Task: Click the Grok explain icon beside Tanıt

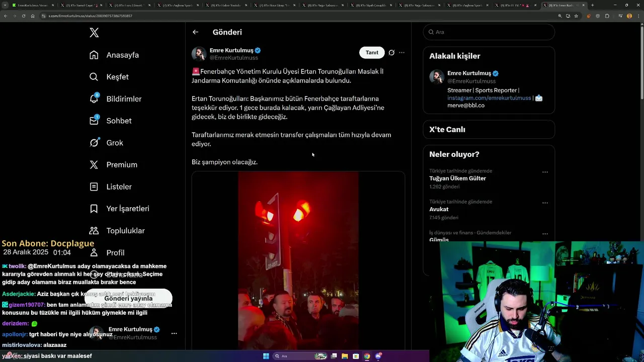Action: coord(391,52)
